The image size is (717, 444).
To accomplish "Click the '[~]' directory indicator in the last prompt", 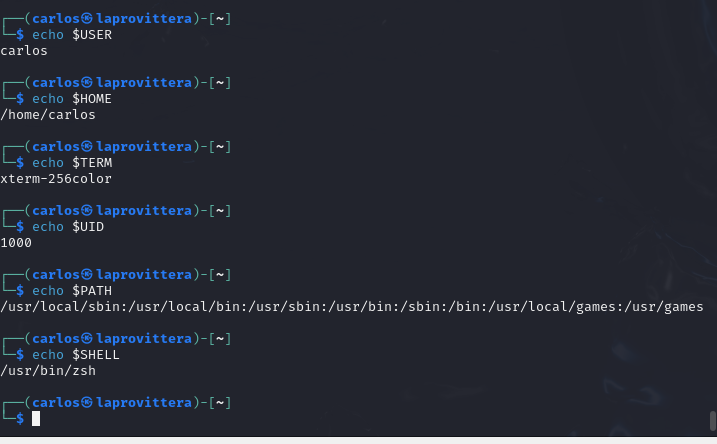I will tap(220, 403).
